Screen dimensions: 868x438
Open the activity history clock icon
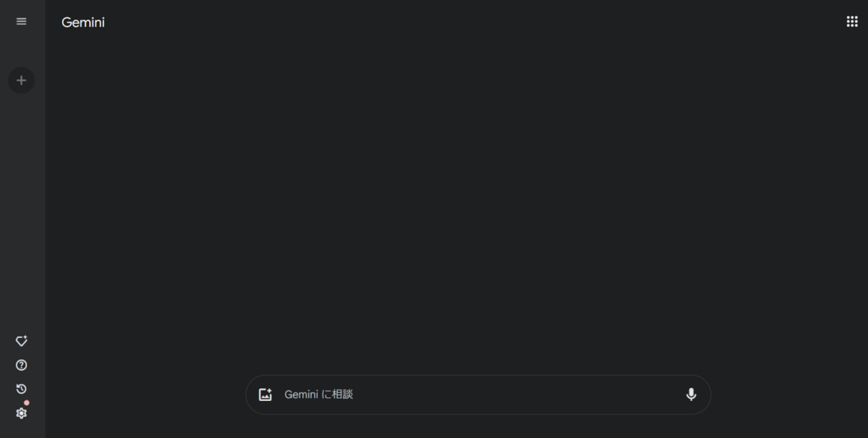pyautogui.click(x=21, y=389)
